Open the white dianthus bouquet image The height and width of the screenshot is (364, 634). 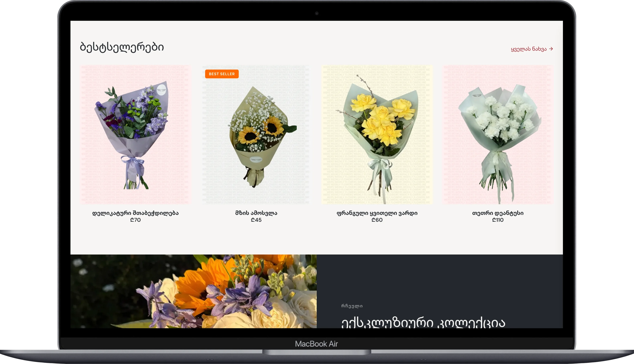tap(498, 135)
